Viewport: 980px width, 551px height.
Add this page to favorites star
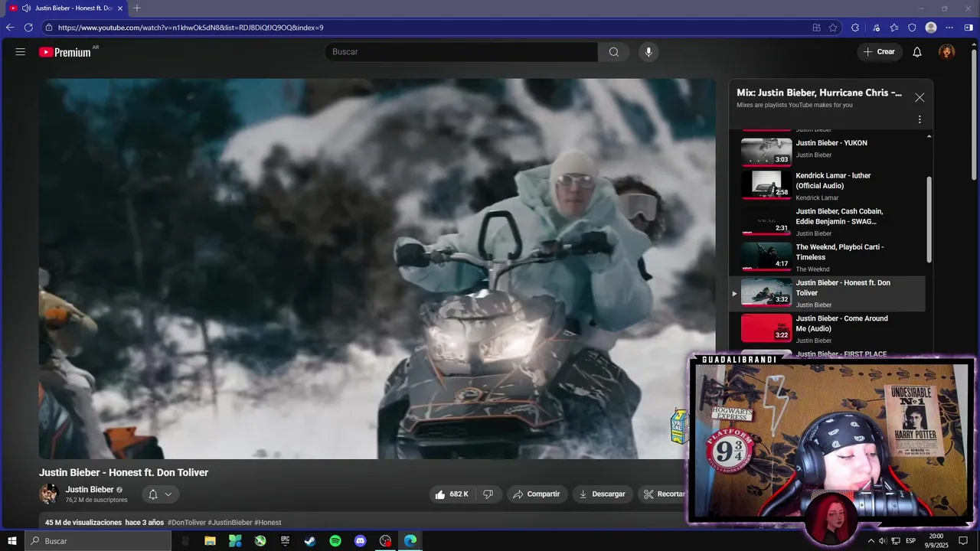pyautogui.click(x=833, y=28)
